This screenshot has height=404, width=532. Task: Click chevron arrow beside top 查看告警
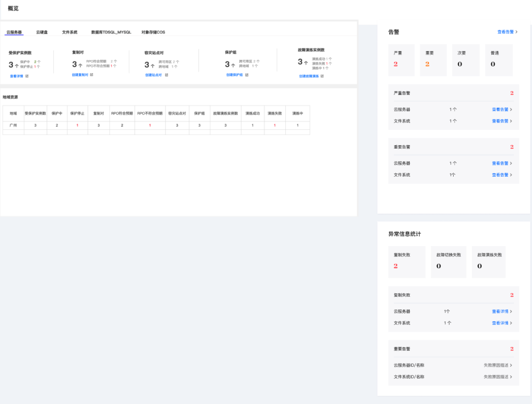[516, 32]
